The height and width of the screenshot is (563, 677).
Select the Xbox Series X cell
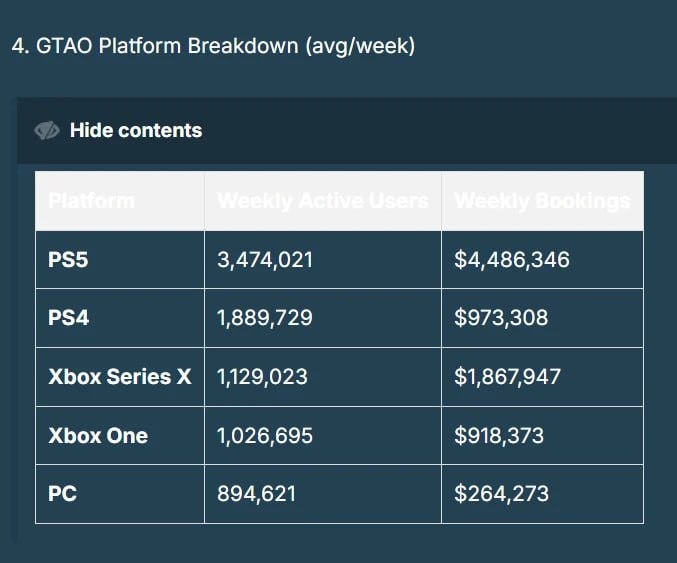coord(119,377)
